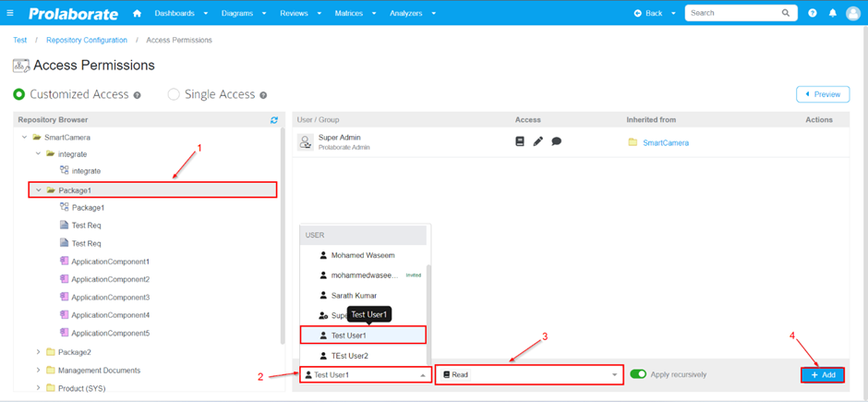Select the invited mohammedwasee user entry
This screenshot has height=402, width=868.
(363, 275)
